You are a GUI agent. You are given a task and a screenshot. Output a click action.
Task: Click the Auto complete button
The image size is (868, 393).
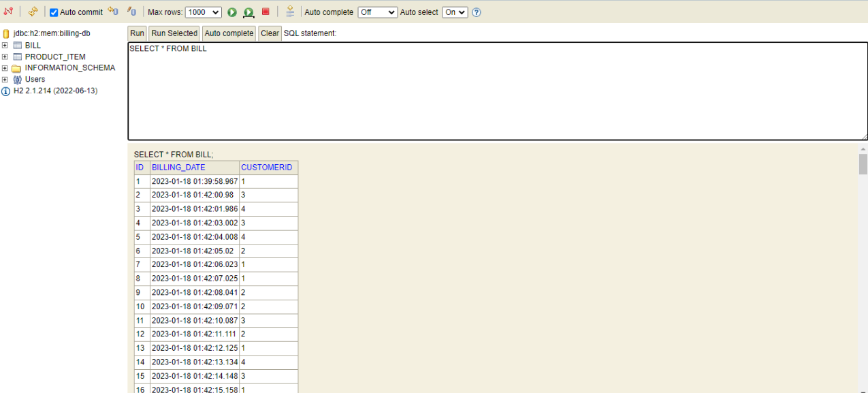click(x=229, y=33)
